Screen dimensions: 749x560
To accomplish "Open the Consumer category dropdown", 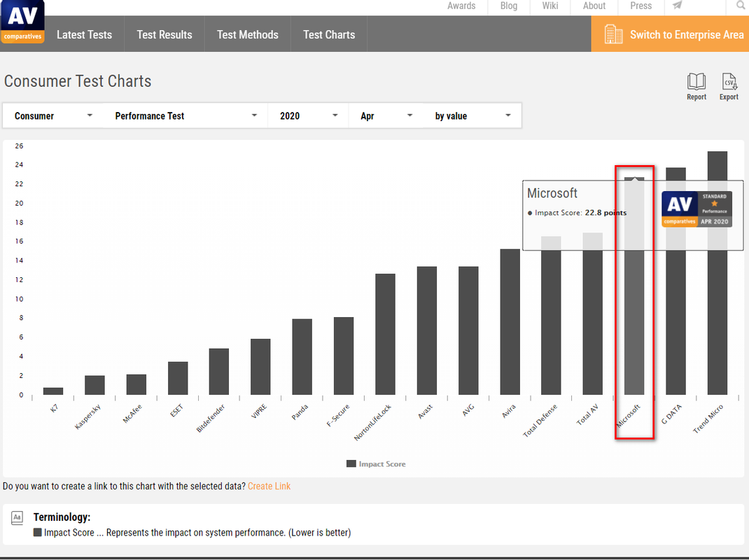I will (x=53, y=115).
